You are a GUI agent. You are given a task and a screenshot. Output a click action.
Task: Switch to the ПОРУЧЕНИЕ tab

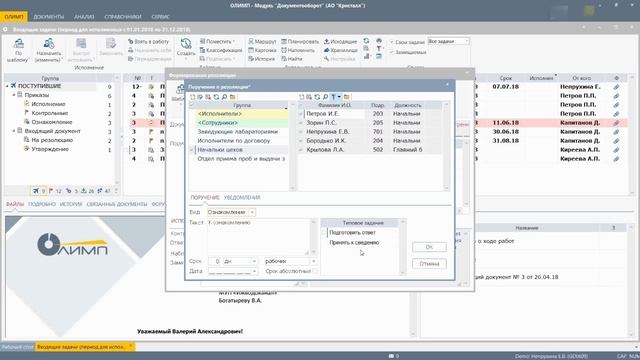point(204,198)
